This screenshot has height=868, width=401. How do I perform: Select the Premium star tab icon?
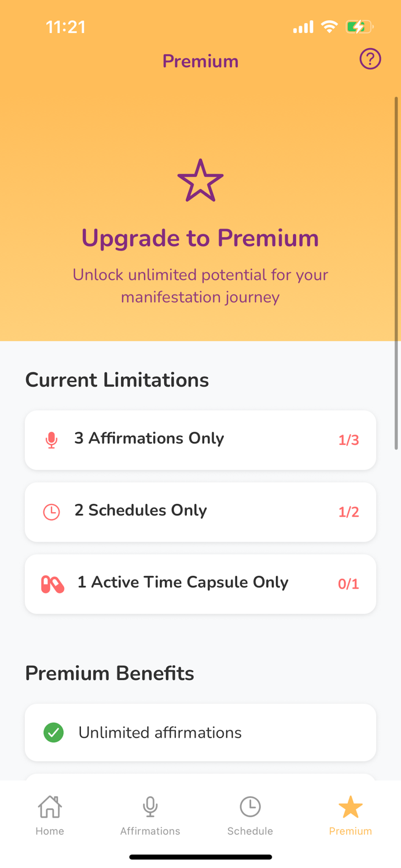[351, 806]
